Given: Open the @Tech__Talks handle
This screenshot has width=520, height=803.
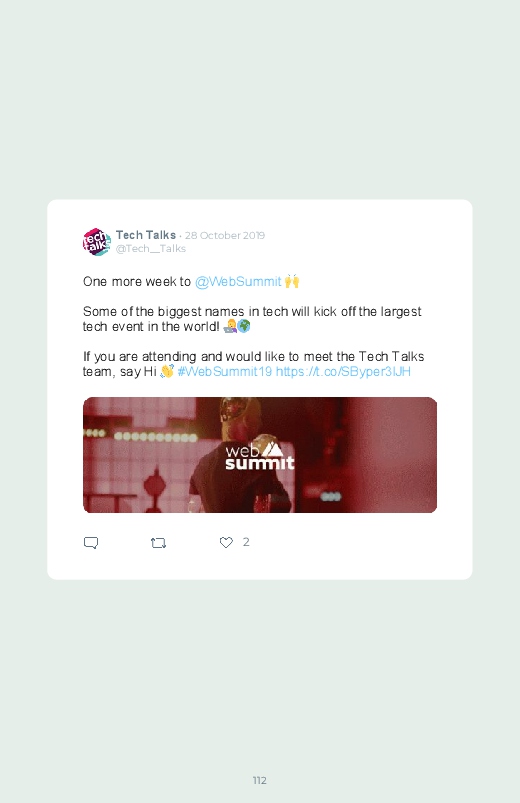Looking at the screenshot, I should pyautogui.click(x=151, y=248).
